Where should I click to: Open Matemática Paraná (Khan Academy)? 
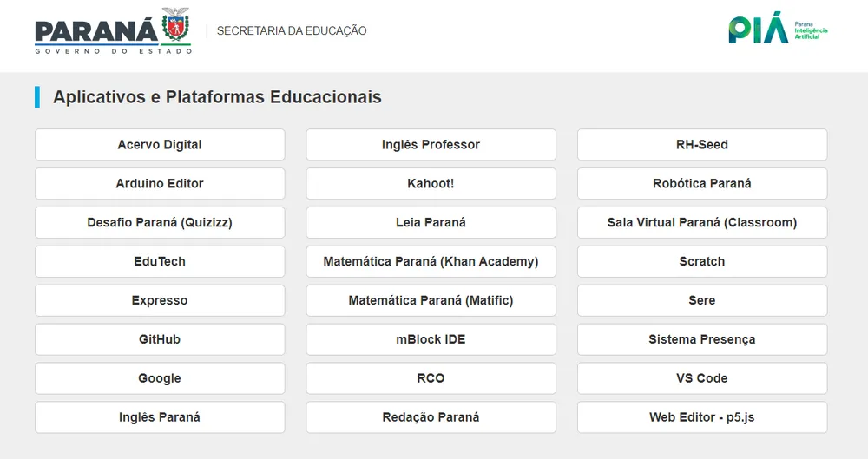(431, 262)
